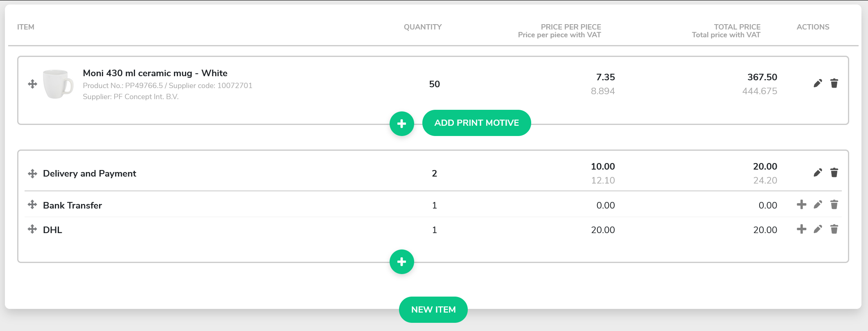868x331 pixels.
Task: Remove the Bank Transfer line
Action: (834, 204)
